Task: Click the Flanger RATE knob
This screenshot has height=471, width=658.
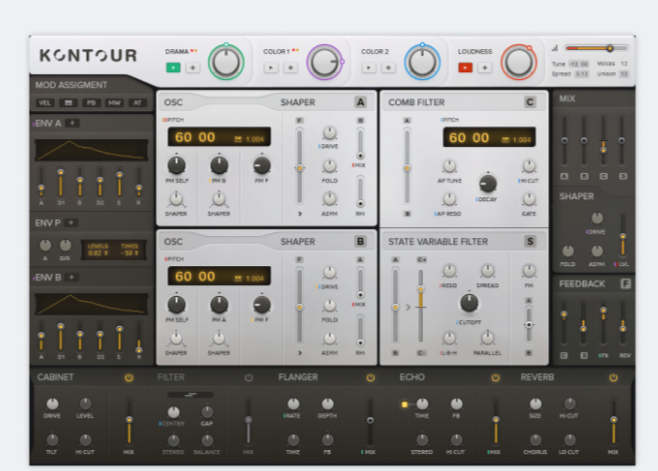Action: [293, 404]
